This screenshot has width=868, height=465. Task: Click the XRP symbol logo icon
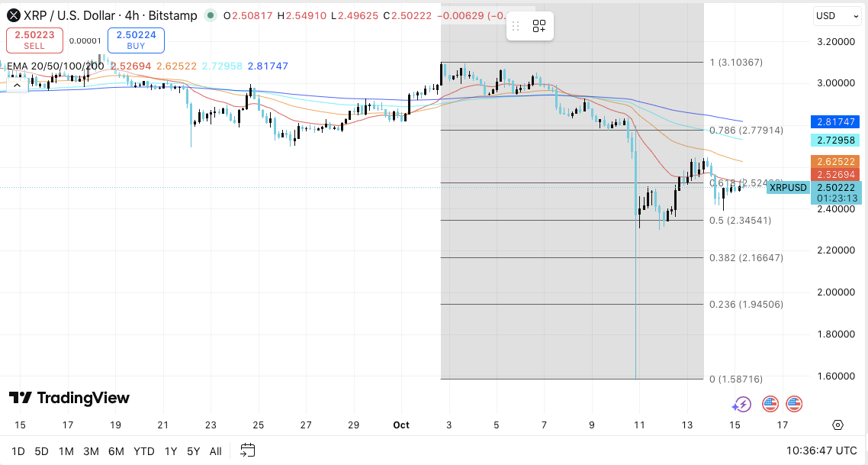coord(13,15)
